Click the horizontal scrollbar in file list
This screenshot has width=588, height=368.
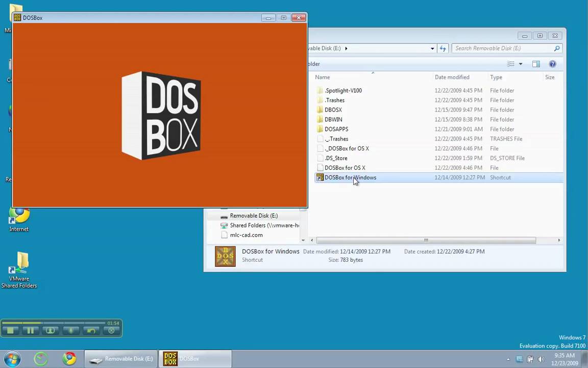pos(426,240)
